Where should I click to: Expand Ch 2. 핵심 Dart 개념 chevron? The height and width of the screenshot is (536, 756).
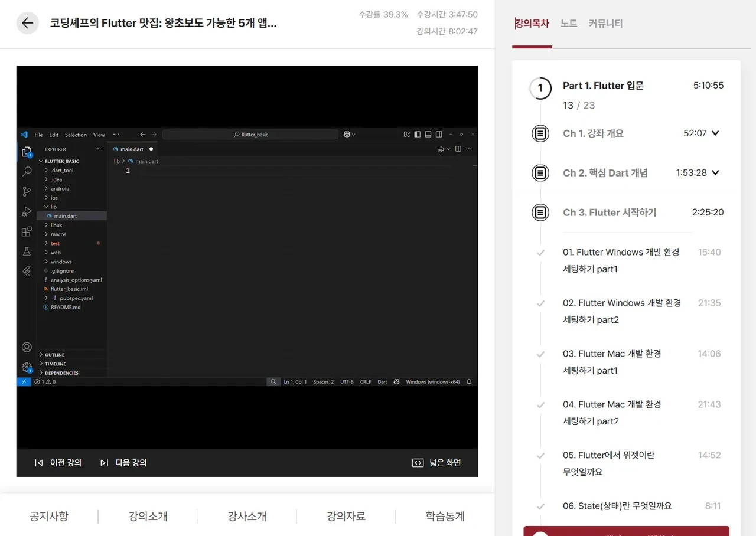point(716,173)
